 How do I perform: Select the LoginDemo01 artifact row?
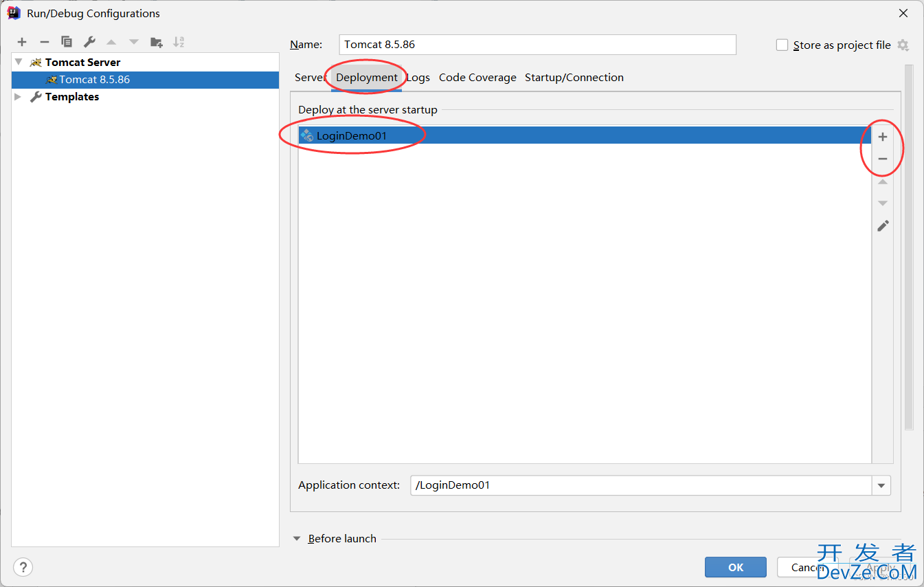click(x=585, y=135)
